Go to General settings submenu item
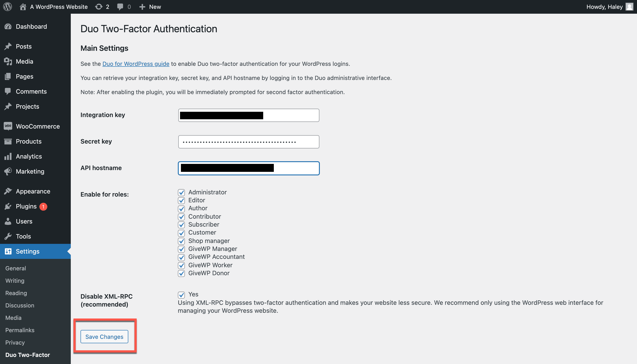 [x=15, y=268]
